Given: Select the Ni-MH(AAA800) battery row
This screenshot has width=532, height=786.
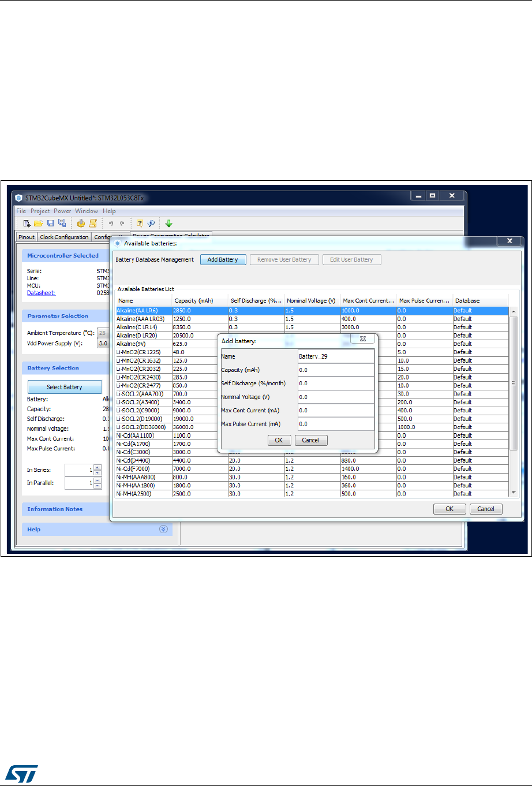Looking at the screenshot, I should (x=312, y=477).
